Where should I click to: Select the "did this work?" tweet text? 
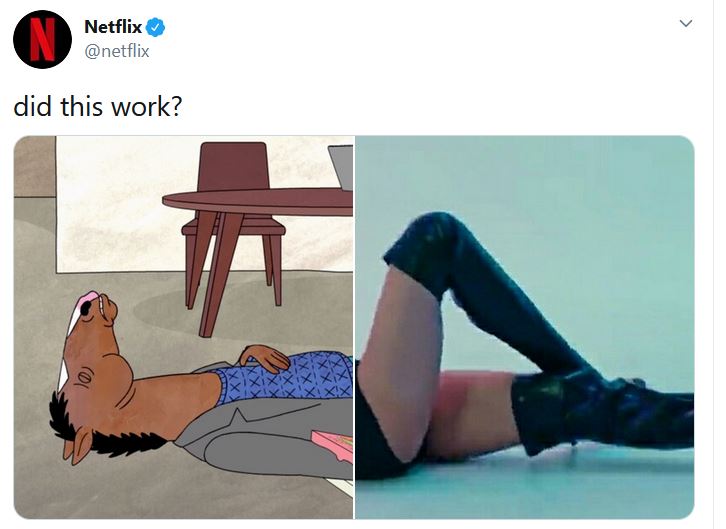tap(98, 106)
